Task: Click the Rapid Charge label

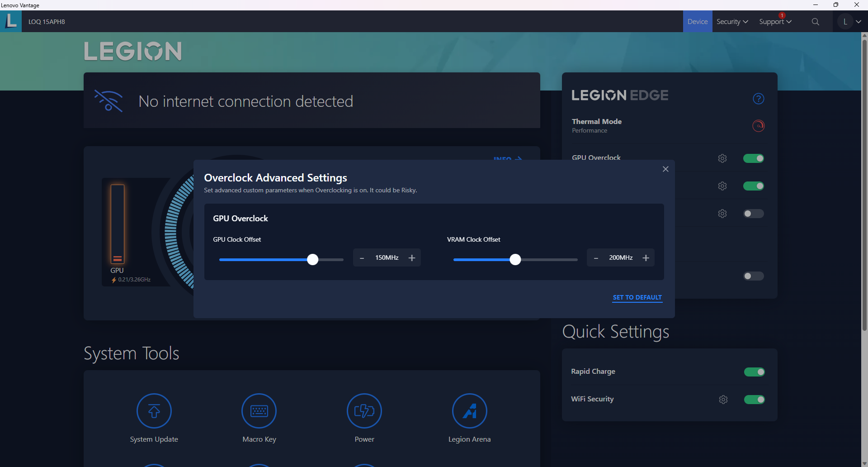Action: tap(593, 372)
